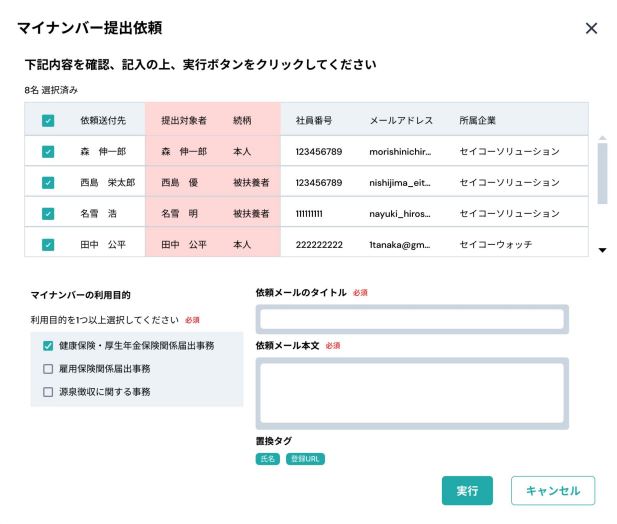Click the morishinichir... email cell
The image size is (617, 524).
400,151
